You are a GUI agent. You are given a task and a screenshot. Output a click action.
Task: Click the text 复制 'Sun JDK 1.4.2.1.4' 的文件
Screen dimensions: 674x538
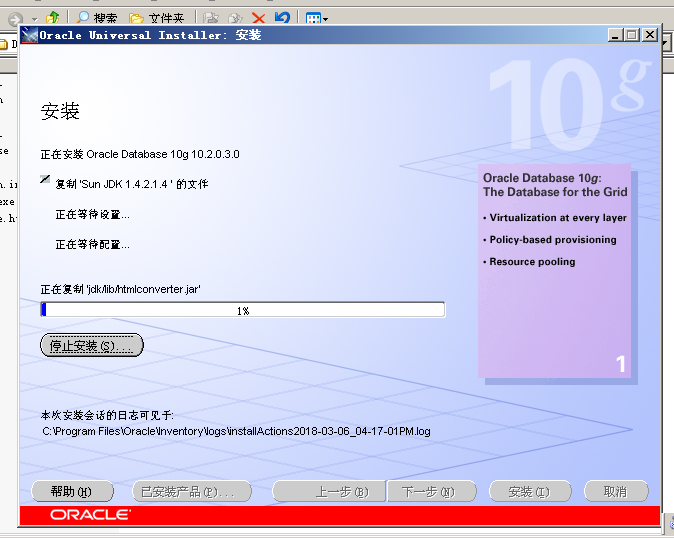click(132, 184)
